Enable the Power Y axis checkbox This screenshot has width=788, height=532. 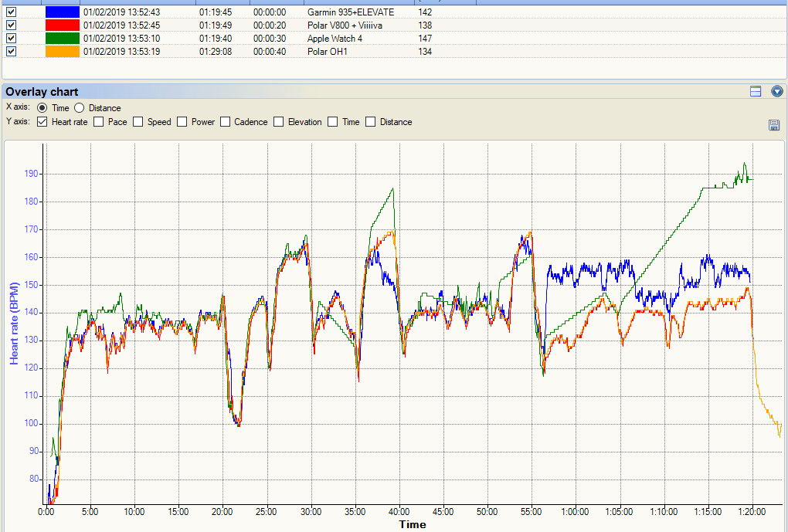[x=182, y=122]
